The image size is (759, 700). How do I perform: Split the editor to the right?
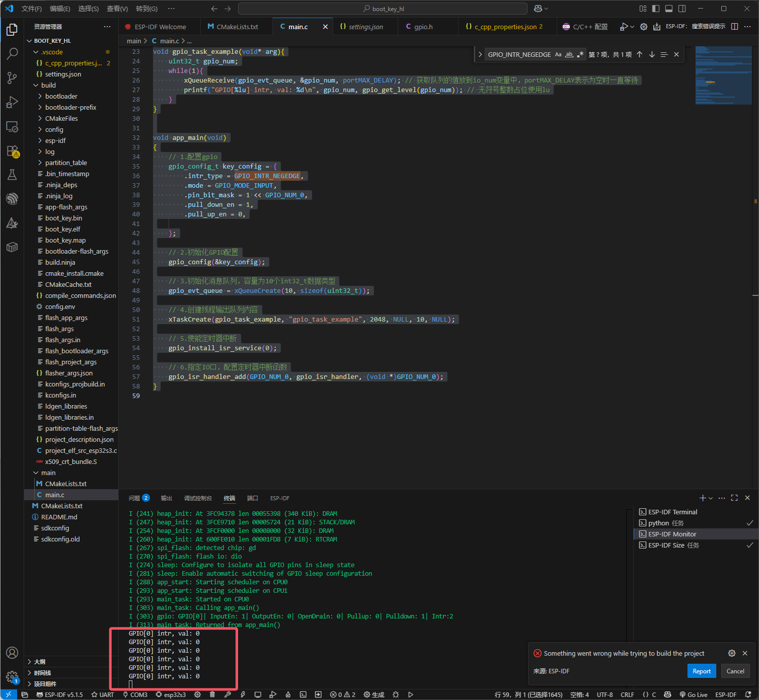734,27
